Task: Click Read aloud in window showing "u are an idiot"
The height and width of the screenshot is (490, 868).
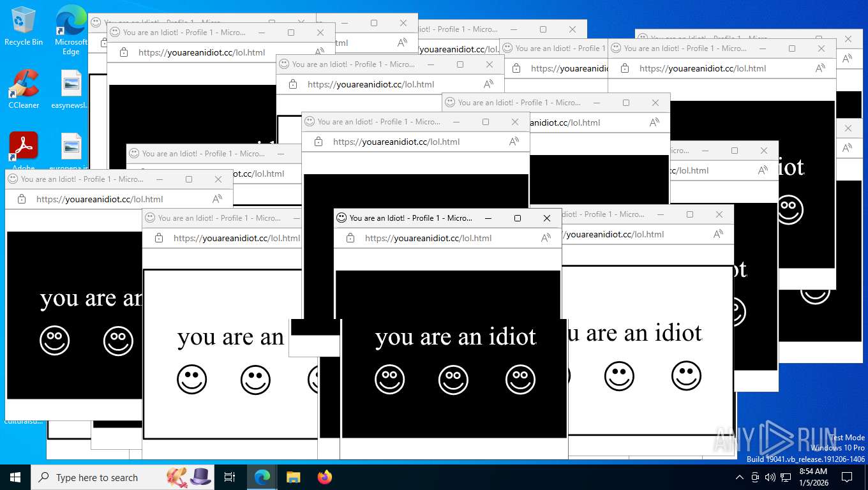Action: tap(718, 234)
